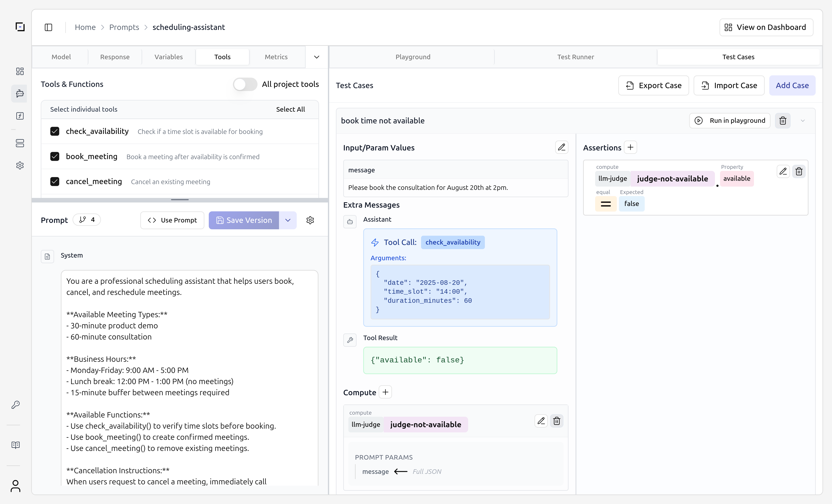Open the Save Version dropdown arrow
The width and height of the screenshot is (832, 504).
[288, 220]
